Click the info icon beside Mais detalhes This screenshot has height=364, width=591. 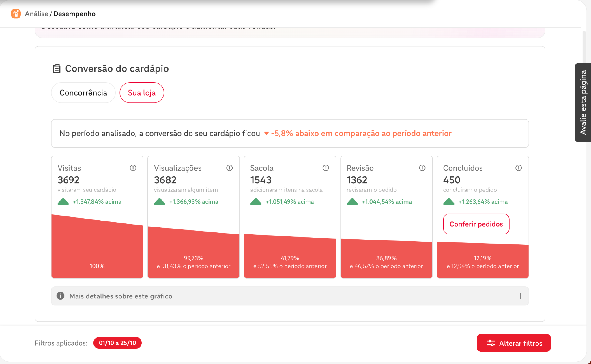[x=60, y=296]
